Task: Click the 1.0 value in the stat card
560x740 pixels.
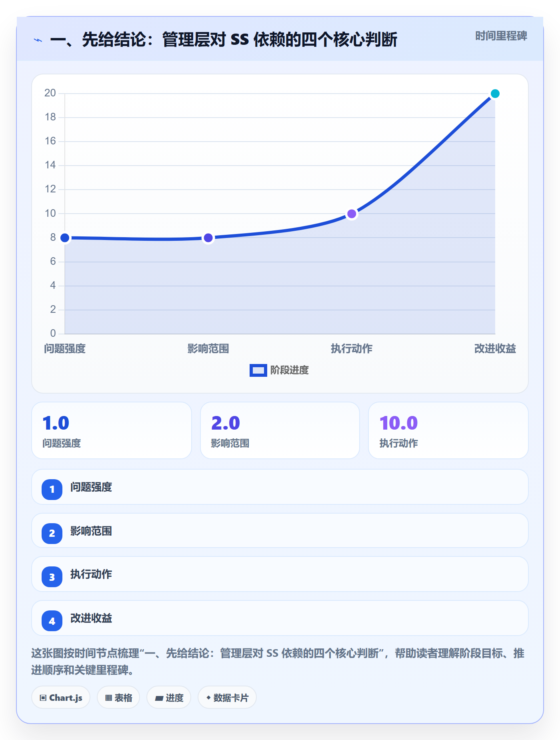Action: coord(56,423)
